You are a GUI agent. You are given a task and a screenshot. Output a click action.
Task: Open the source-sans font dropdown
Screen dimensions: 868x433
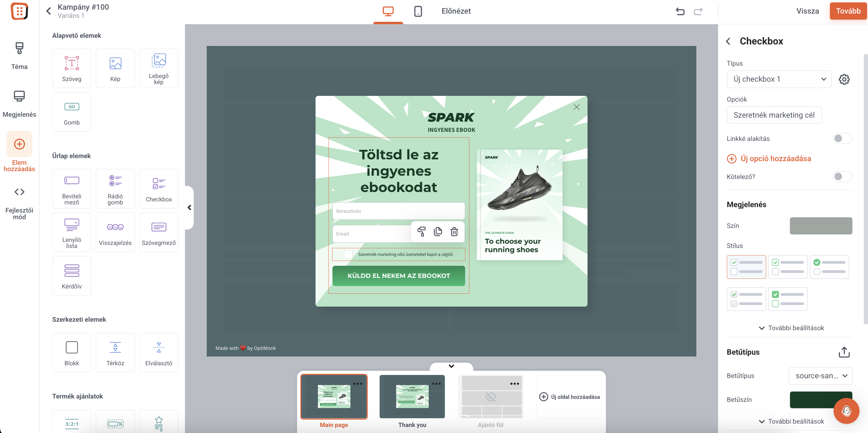click(820, 376)
